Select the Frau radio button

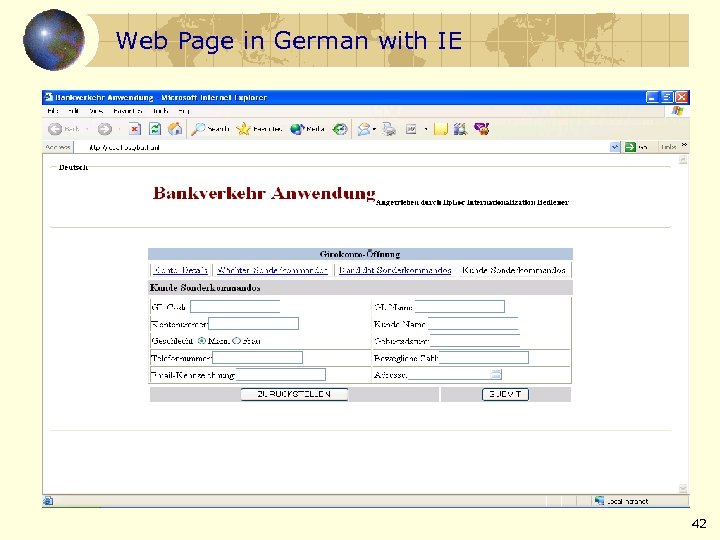236,341
